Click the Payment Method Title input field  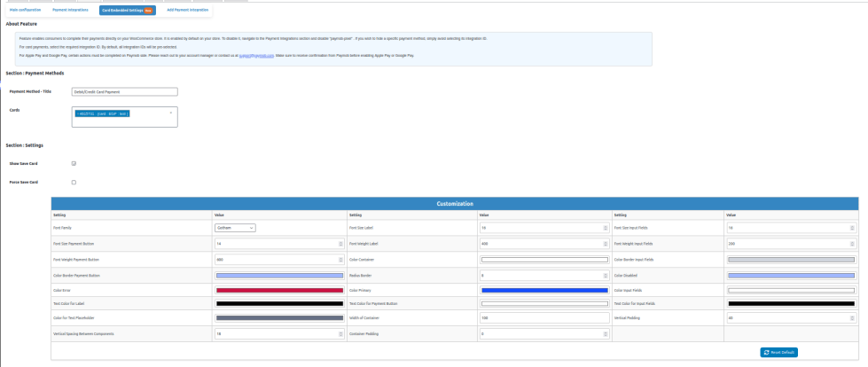tap(125, 91)
